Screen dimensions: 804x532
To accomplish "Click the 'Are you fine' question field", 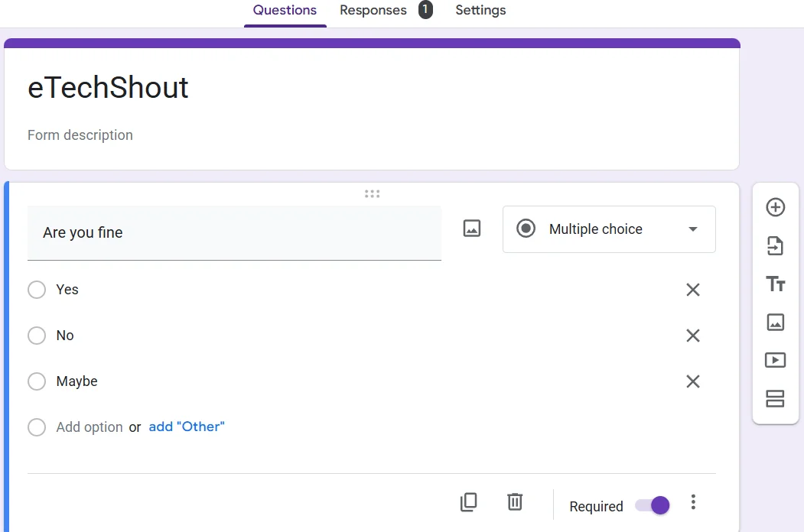I will pos(234,232).
